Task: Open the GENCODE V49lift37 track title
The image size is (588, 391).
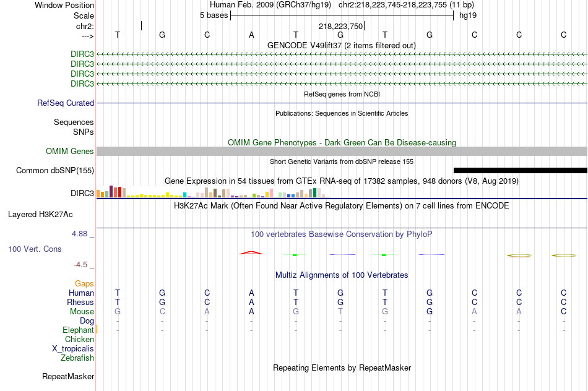Action: click(341, 45)
